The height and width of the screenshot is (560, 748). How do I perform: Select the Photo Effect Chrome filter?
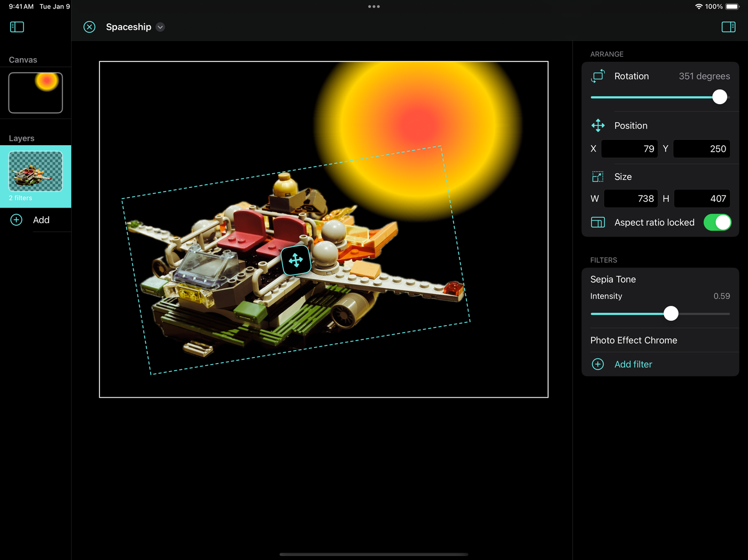[634, 340]
